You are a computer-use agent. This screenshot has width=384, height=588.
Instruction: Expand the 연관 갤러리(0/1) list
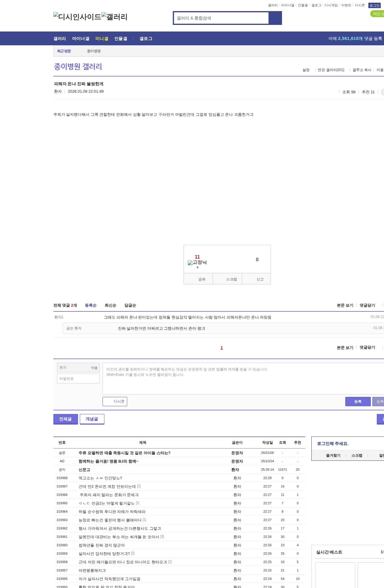(x=331, y=70)
